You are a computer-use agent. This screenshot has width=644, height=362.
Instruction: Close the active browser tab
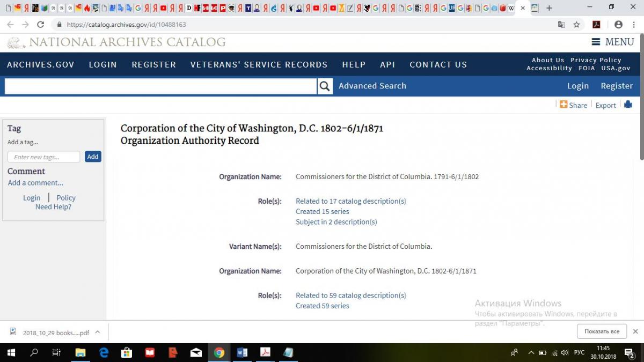click(523, 8)
